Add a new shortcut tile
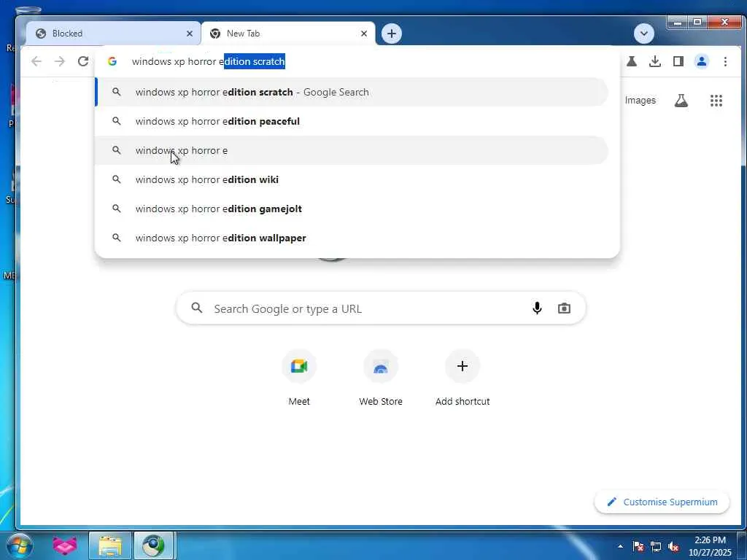Viewport: 747px width, 560px height. coord(462,377)
